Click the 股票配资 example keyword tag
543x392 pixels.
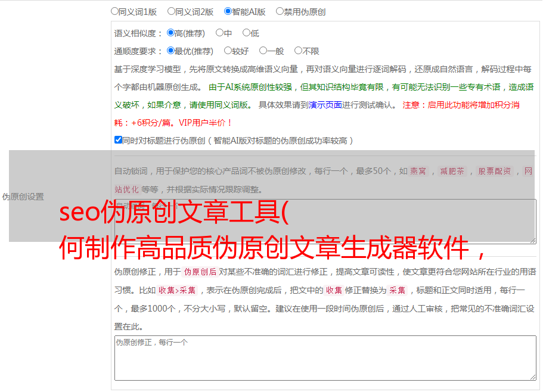(x=494, y=171)
